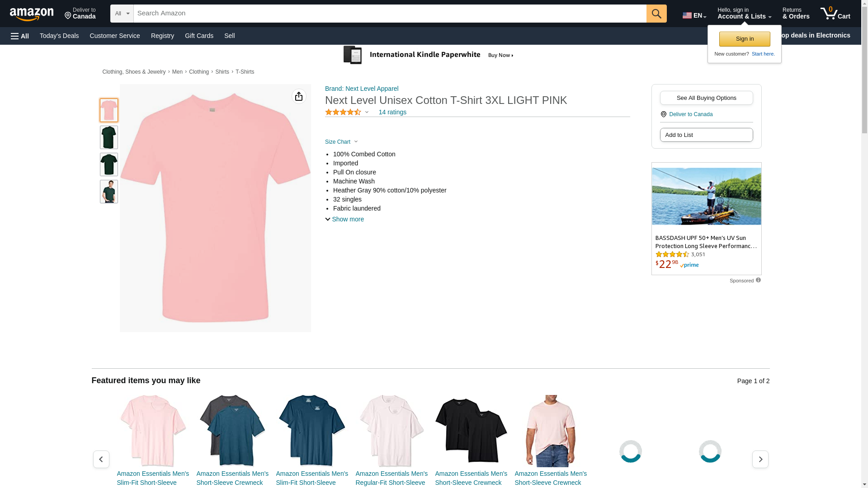The height and width of the screenshot is (488, 868).
Task: Open the shopping cart icon
Action: pos(835,14)
